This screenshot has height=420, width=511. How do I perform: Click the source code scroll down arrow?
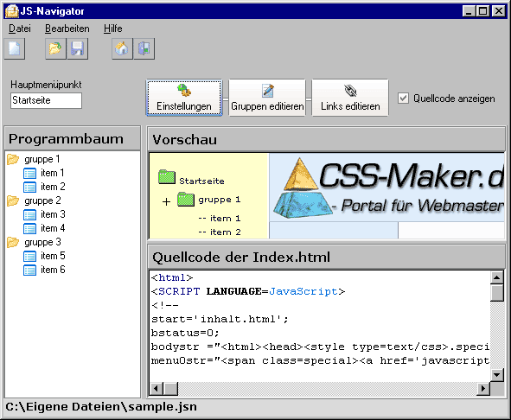497,375
